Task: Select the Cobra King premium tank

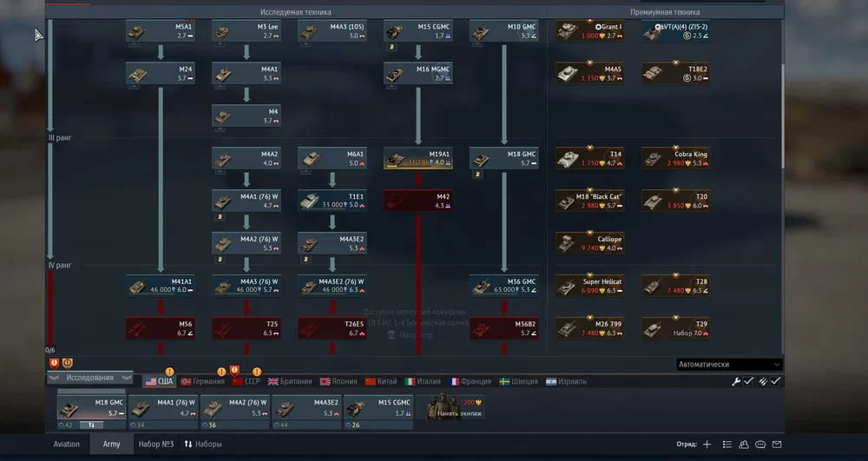Action: click(x=676, y=159)
